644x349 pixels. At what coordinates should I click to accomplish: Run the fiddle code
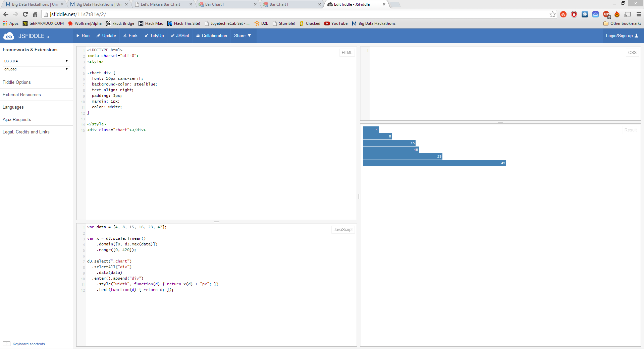click(x=83, y=36)
